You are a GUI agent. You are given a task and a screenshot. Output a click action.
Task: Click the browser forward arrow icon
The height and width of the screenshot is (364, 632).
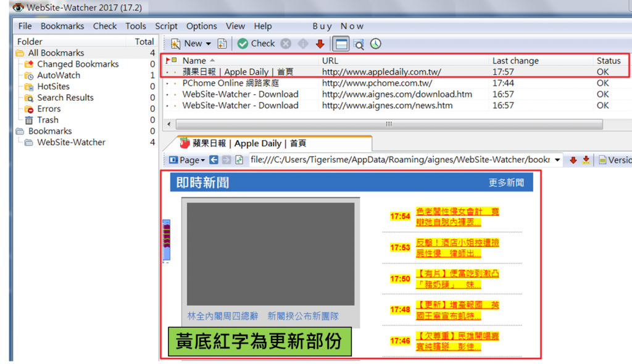(227, 160)
